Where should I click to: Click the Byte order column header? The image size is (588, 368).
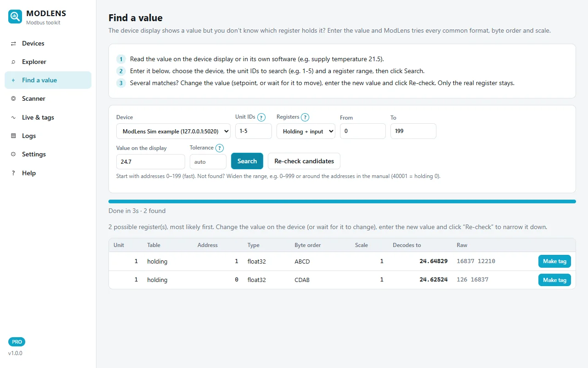(308, 245)
